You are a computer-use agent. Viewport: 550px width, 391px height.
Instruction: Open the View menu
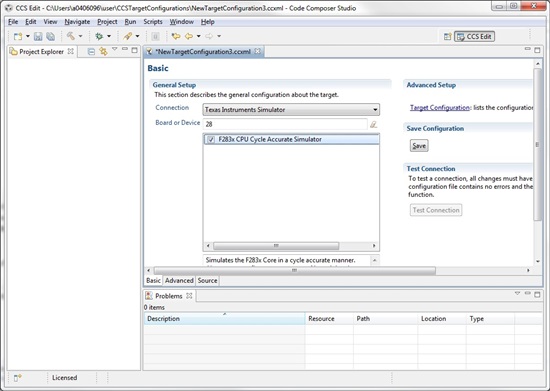pos(50,22)
